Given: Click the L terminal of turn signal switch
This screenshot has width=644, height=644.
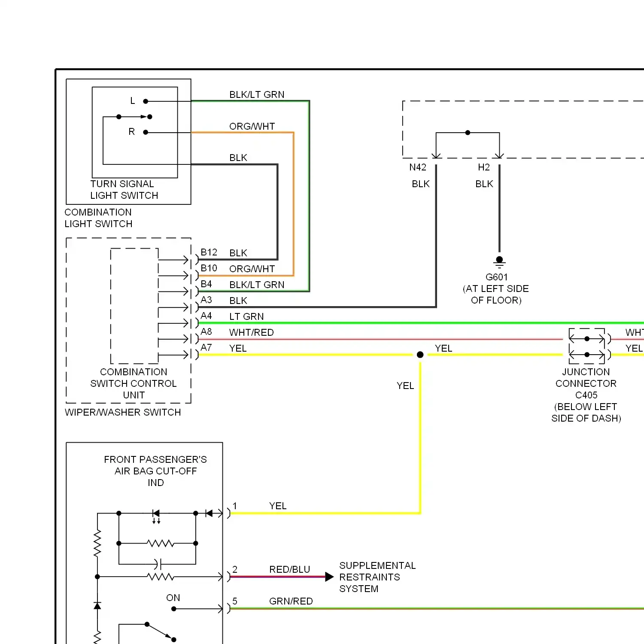Looking at the screenshot, I should tap(146, 101).
